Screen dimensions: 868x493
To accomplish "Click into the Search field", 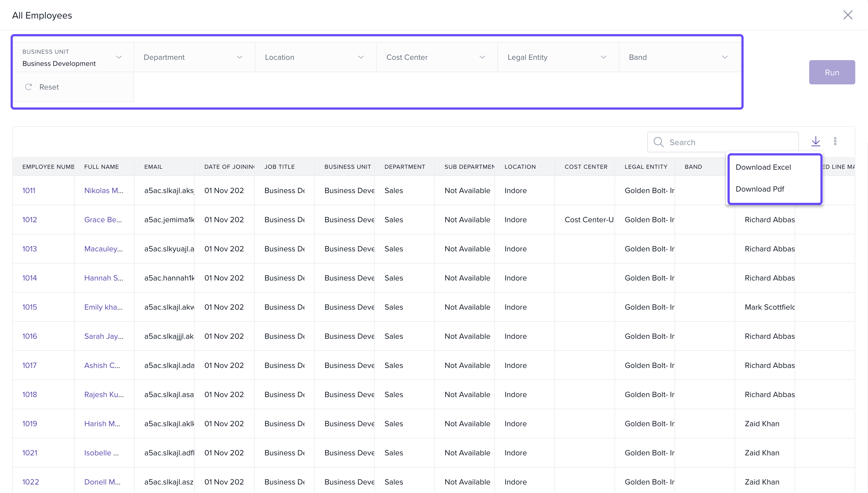I will (x=731, y=142).
